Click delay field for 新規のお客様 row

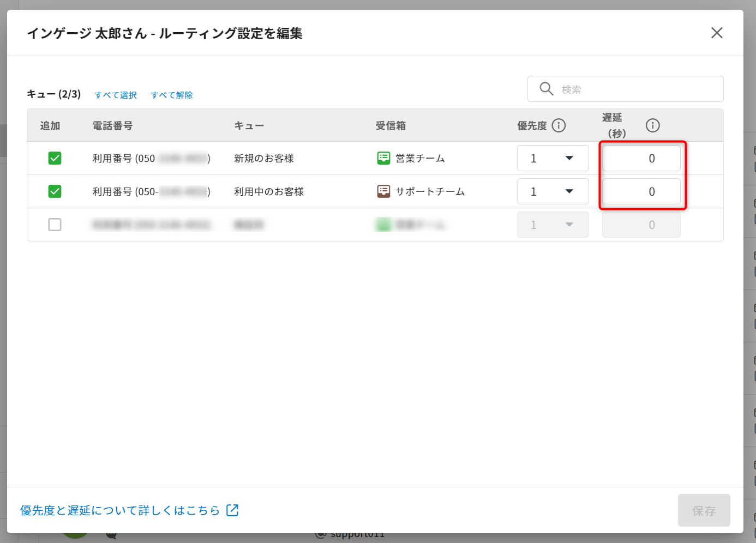[641, 158]
